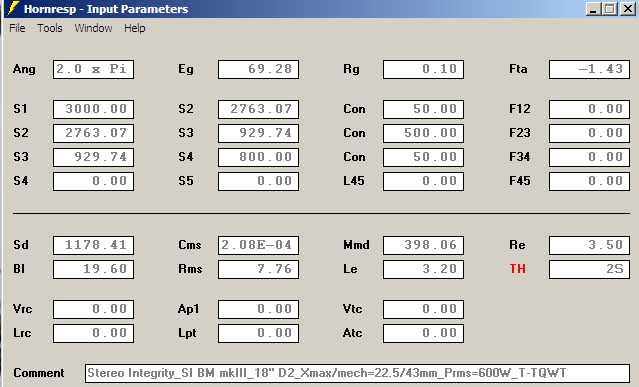639x387 pixels.
Task: Click the Mmd field showing 398.06
Action: [x=423, y=245]
